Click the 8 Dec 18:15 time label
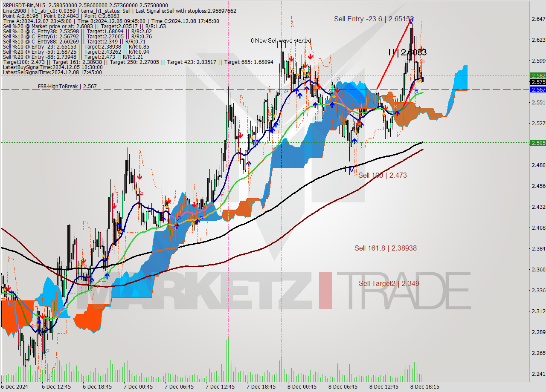 coord(424,387)
